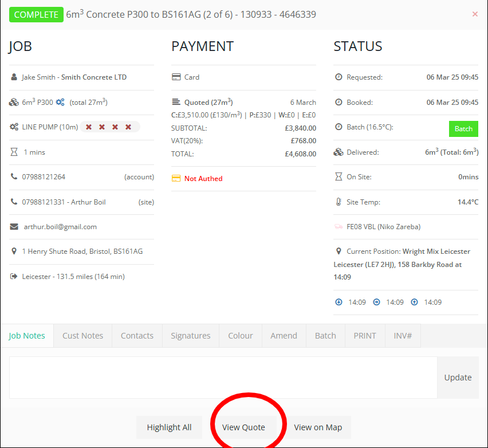Click the pink truck icon beside FE08 VBL
The width and height of the screenshot is (488, 448).
point(339,227)
